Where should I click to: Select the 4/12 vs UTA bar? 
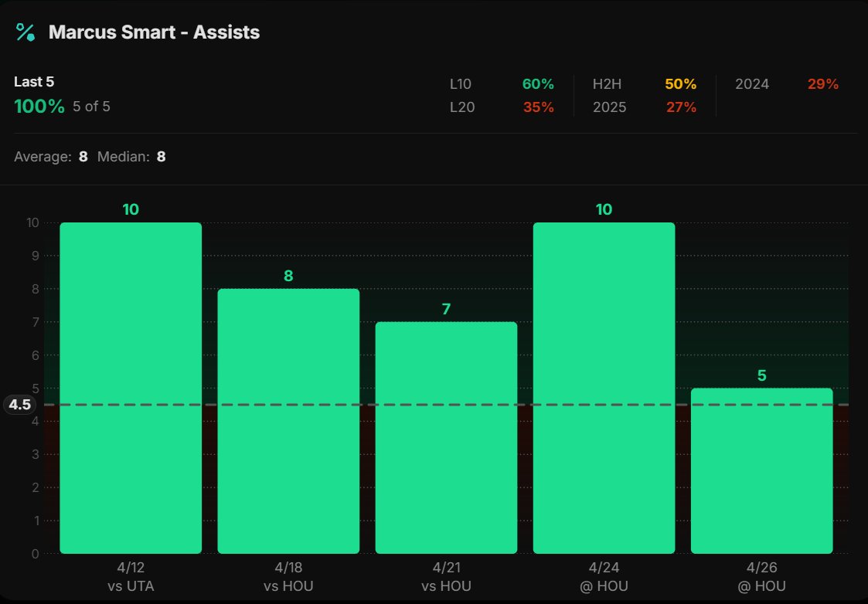[130, 386]
